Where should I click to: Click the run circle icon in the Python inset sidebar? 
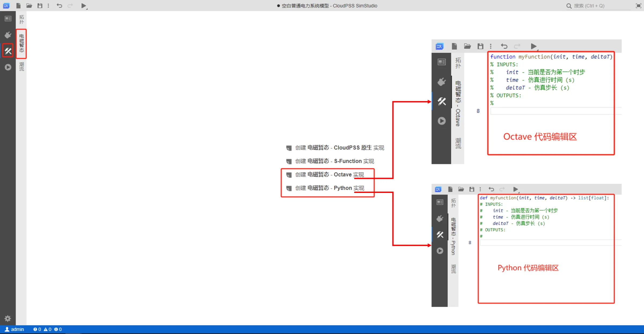pyautogui.click(x=440, y=251)
